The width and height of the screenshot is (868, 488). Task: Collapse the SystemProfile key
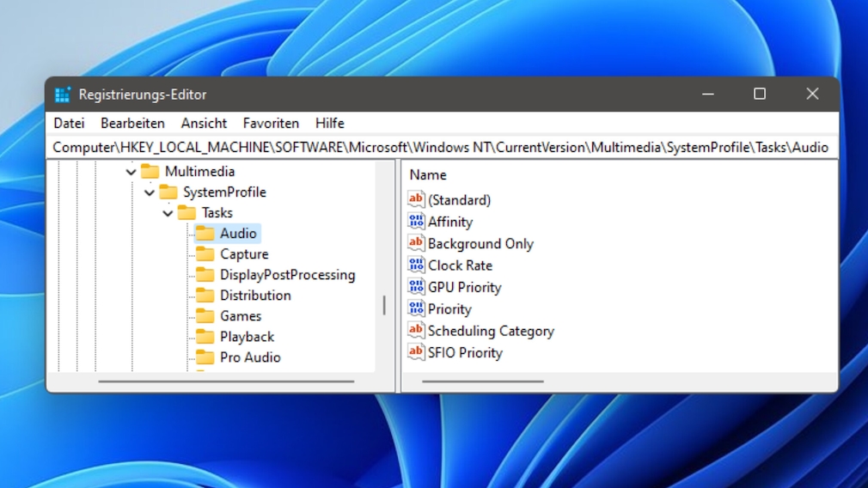(x=150, y=192)
